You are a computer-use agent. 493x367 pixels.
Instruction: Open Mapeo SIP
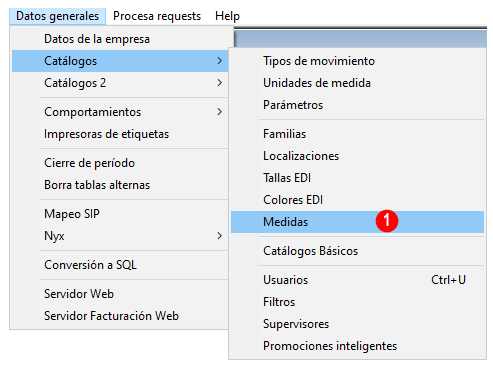tap(120, 214)
